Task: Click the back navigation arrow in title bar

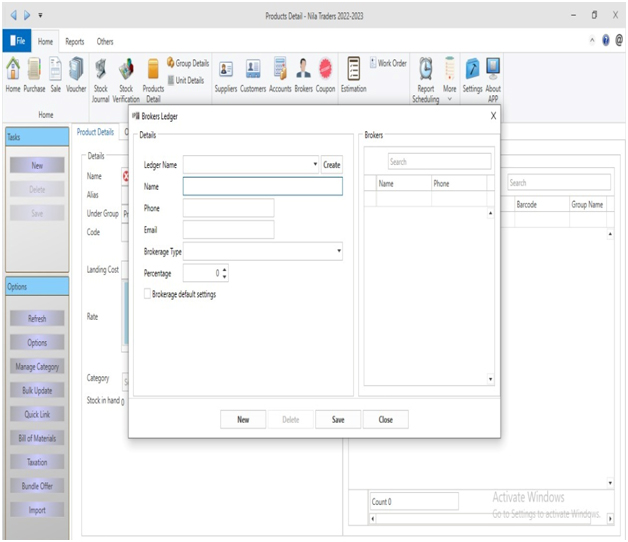Action: coord(14,15)
